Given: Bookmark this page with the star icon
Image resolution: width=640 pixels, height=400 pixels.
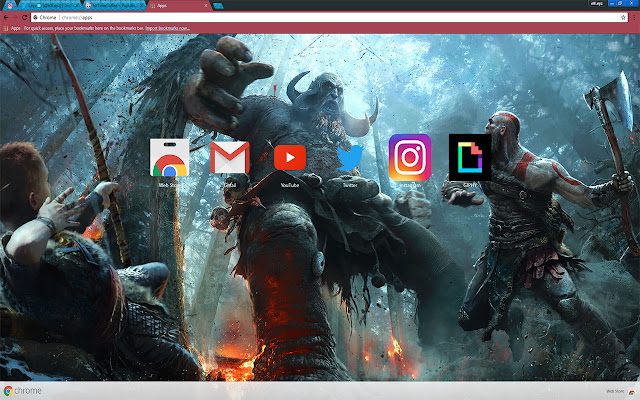Looking at the screenshot, I should coord(623,18).
